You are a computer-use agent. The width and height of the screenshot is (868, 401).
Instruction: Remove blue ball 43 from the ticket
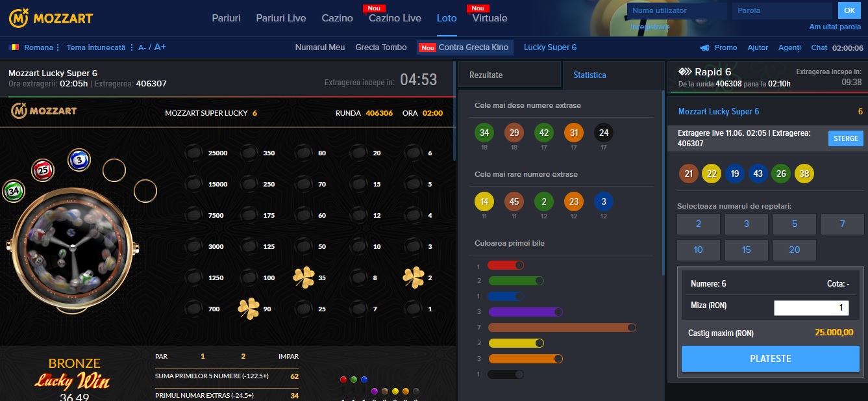click(758, 174)
